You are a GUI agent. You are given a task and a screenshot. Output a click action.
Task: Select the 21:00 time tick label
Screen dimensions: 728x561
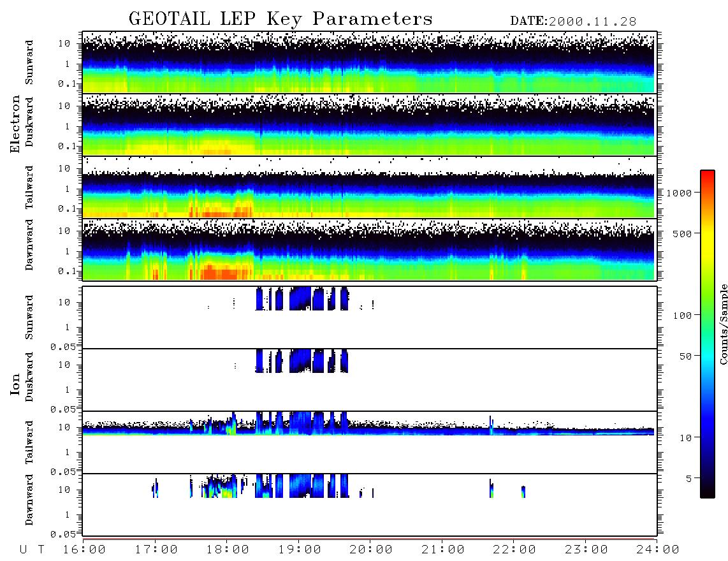[x=442, y=550]
